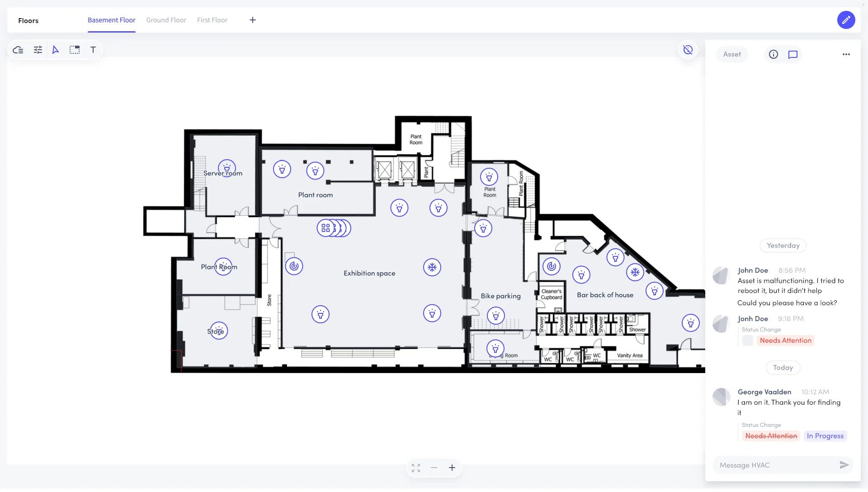Click the struck-through Needs Attention tag
This screenshot has height=492, width=868.
pos(771,436)
